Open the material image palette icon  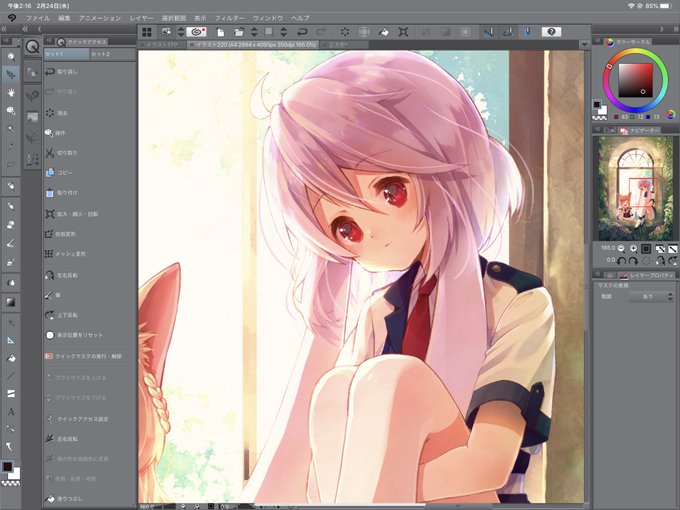click(33, 117)
